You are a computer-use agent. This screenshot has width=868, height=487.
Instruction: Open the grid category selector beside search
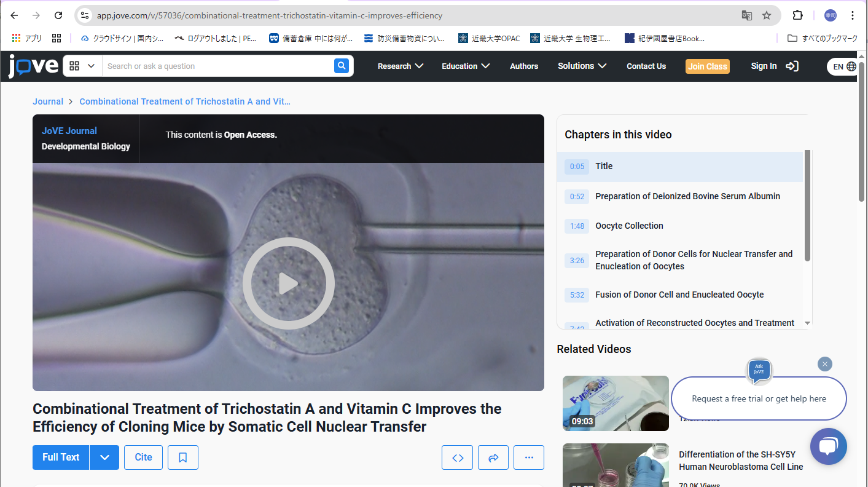[82, 66]
